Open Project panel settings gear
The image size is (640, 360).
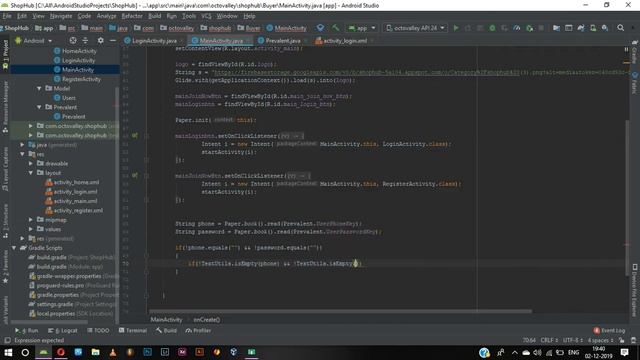pos(100,40)
